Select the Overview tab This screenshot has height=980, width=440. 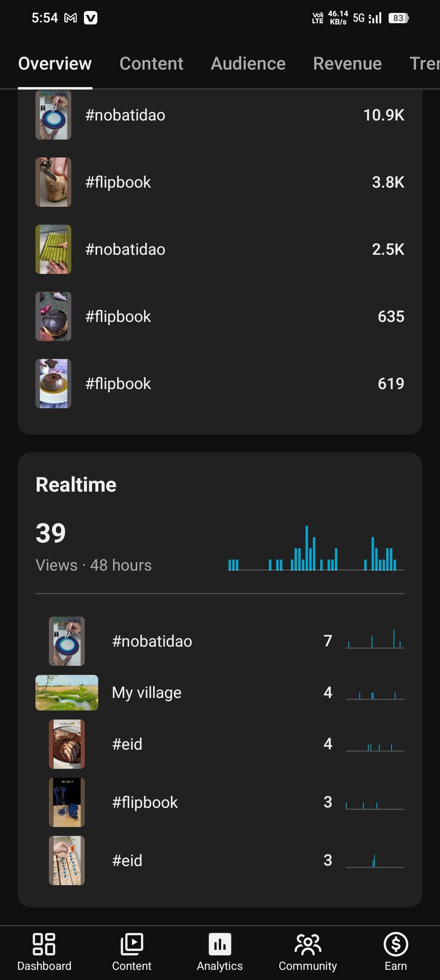[55, 63]
